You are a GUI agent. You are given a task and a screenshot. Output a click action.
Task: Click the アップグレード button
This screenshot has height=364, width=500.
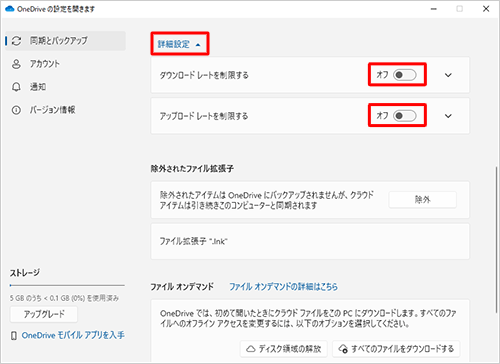(44, 314)
